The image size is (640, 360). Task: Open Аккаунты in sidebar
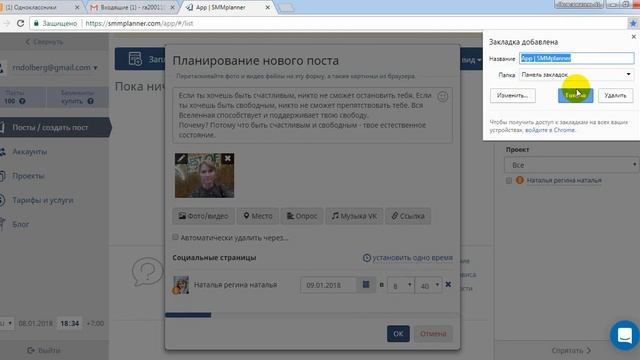(x=29, y=151)
